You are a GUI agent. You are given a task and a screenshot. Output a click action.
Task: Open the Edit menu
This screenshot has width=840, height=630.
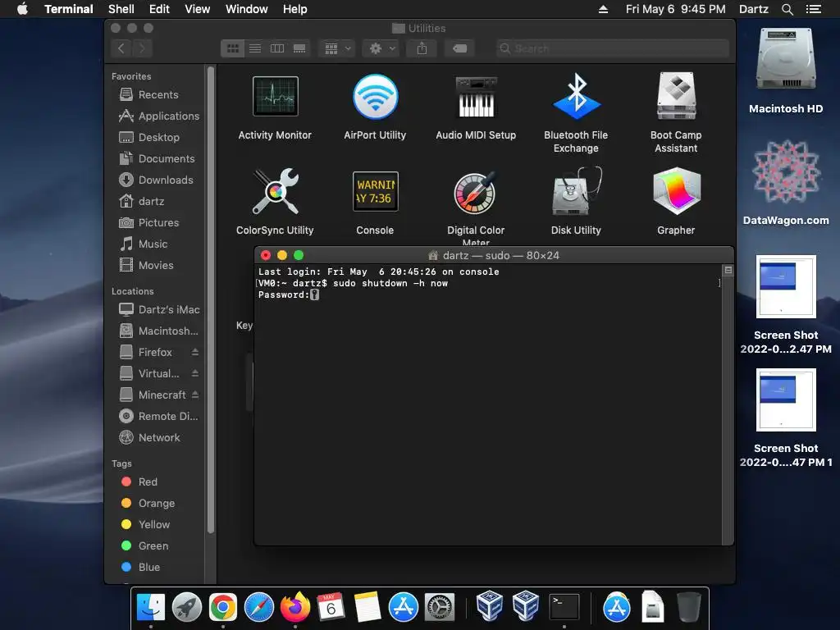159,9
